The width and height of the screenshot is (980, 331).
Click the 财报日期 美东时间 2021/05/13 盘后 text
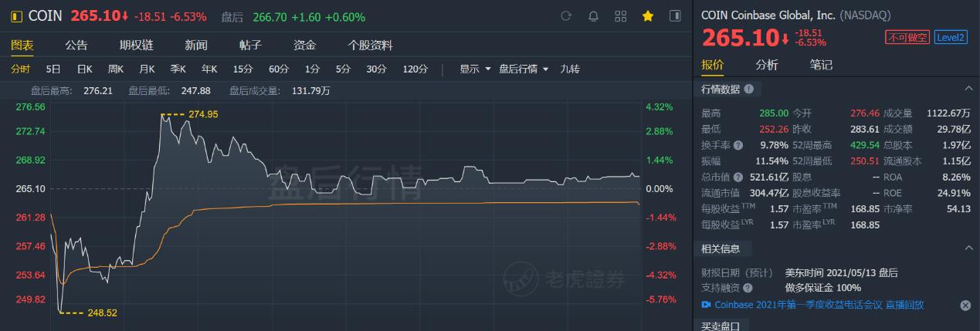click(841, 272)
